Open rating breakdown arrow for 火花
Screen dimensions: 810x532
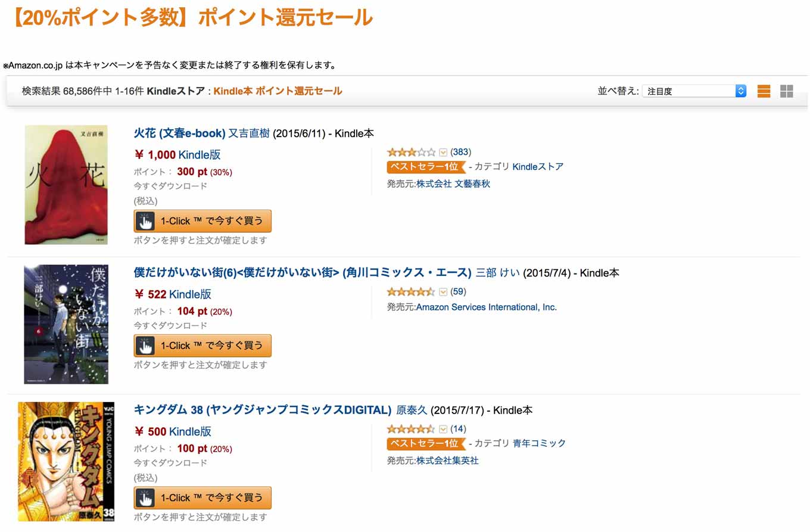pyautogui.click(x=443, y=153)
